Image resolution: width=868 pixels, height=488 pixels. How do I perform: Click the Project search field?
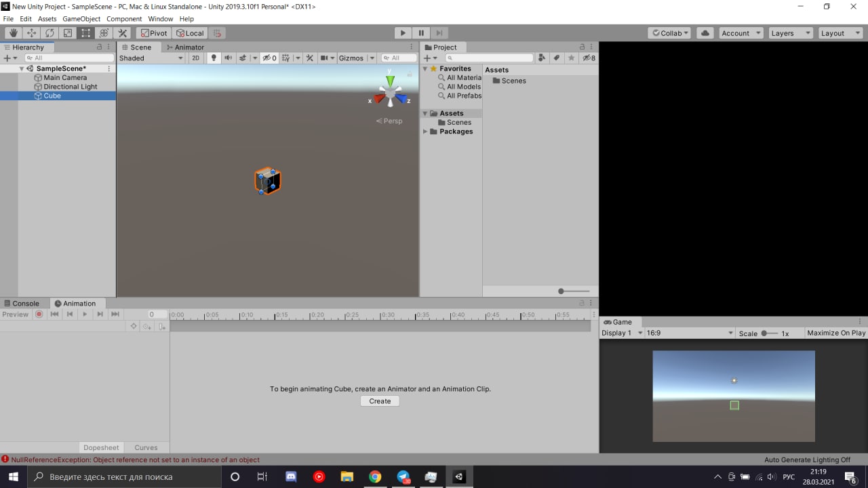(489, 58)
